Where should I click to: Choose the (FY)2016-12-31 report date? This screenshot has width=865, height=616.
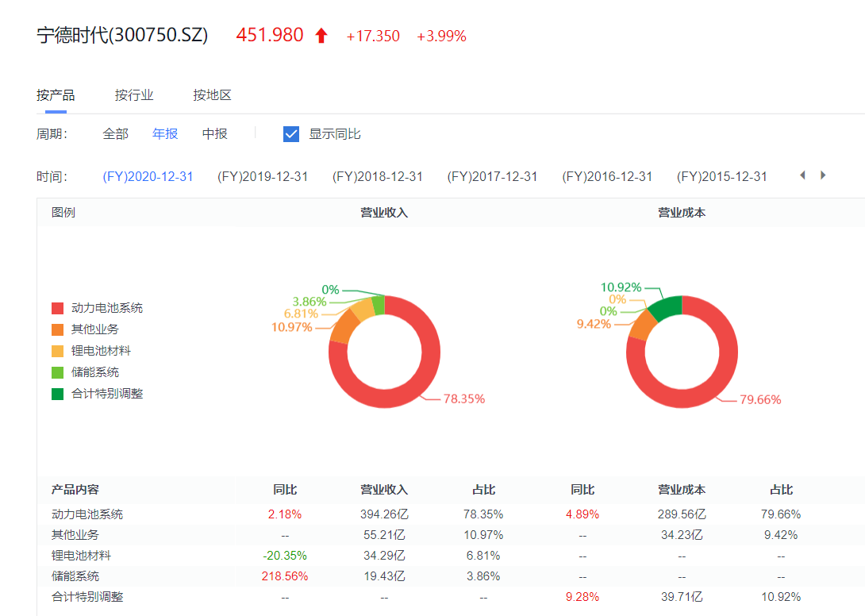click(x=607, y=177)
